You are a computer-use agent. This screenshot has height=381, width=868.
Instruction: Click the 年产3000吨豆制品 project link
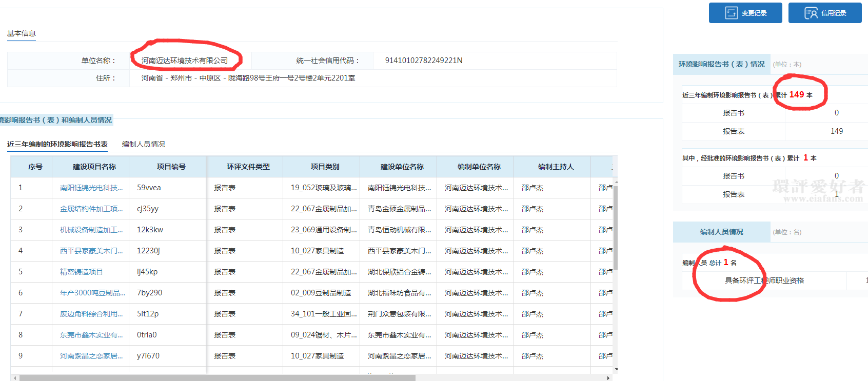[92, 293]
